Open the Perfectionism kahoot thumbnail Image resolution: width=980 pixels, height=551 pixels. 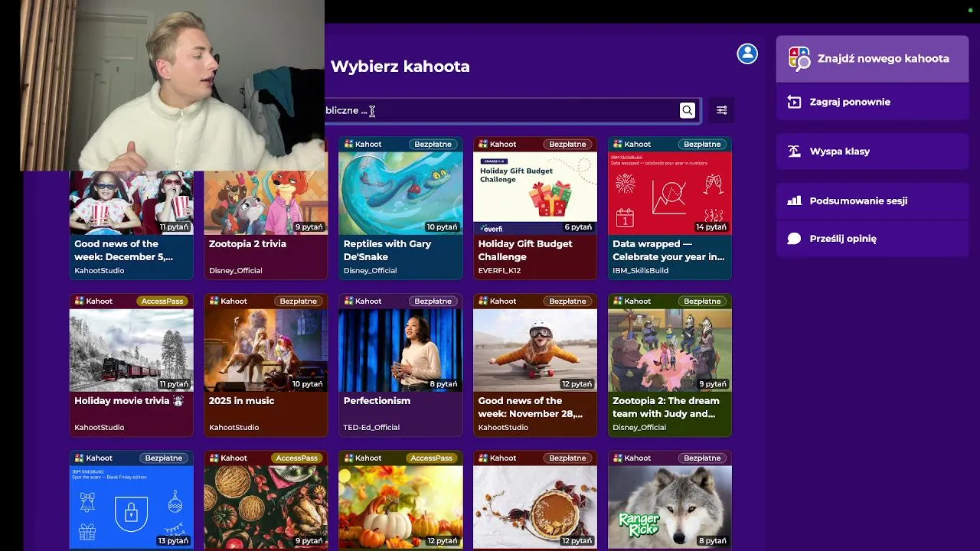tap(400, 350)
